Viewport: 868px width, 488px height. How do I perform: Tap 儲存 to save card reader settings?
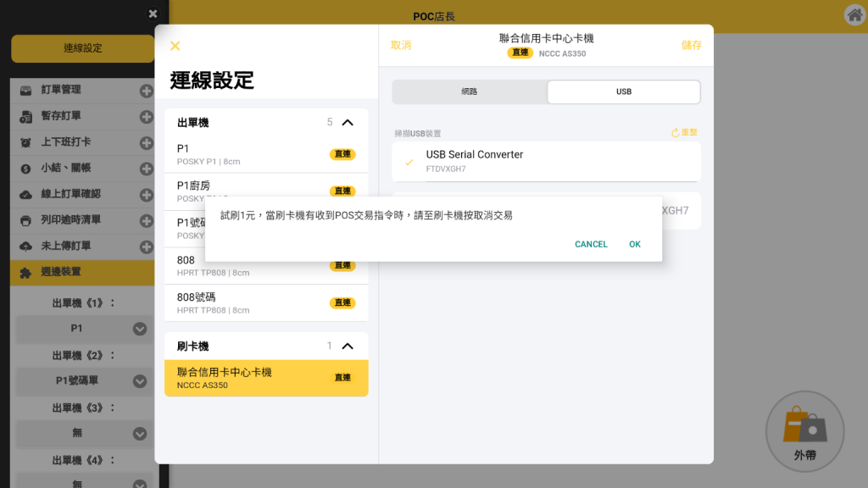pos(692,46)
